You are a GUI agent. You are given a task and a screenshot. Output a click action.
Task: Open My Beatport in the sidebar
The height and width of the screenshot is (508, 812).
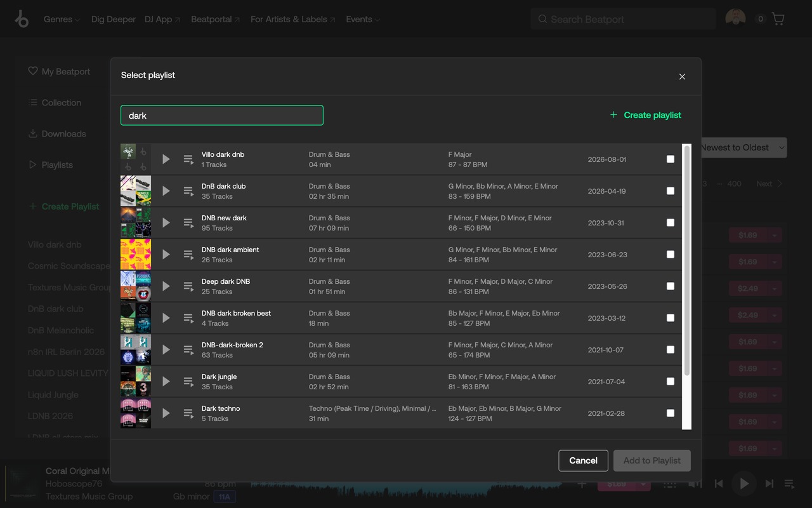pyautogui.click(x=60, y=72)
